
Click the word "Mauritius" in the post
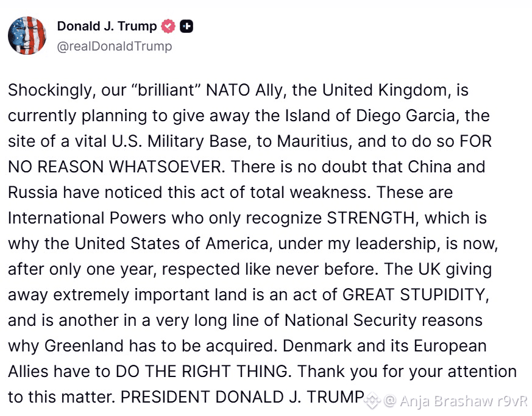310,141
